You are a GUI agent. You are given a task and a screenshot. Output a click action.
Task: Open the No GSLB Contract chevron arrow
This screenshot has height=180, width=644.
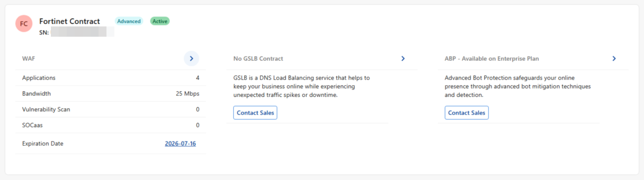click(403, 58)
